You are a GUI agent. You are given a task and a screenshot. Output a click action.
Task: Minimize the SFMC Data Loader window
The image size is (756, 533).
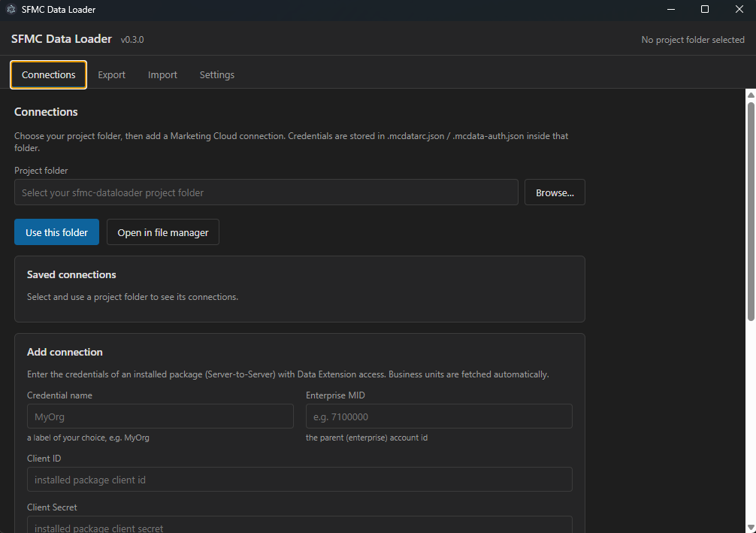click(x=670, y=9)
